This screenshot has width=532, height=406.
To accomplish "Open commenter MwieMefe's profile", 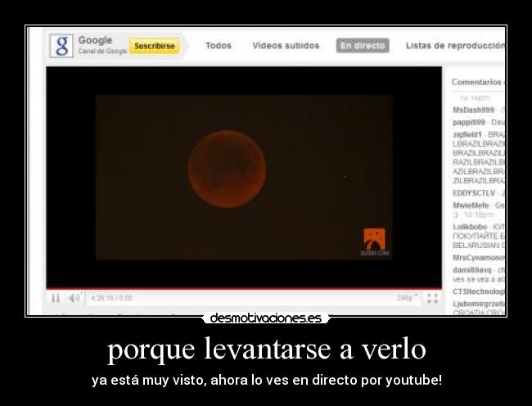I will (471, 205).
